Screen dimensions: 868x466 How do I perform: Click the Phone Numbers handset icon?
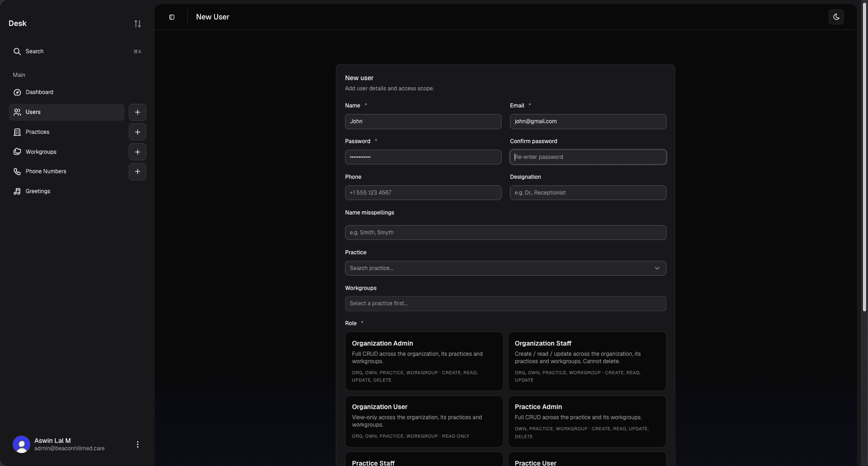pos(17,171)
